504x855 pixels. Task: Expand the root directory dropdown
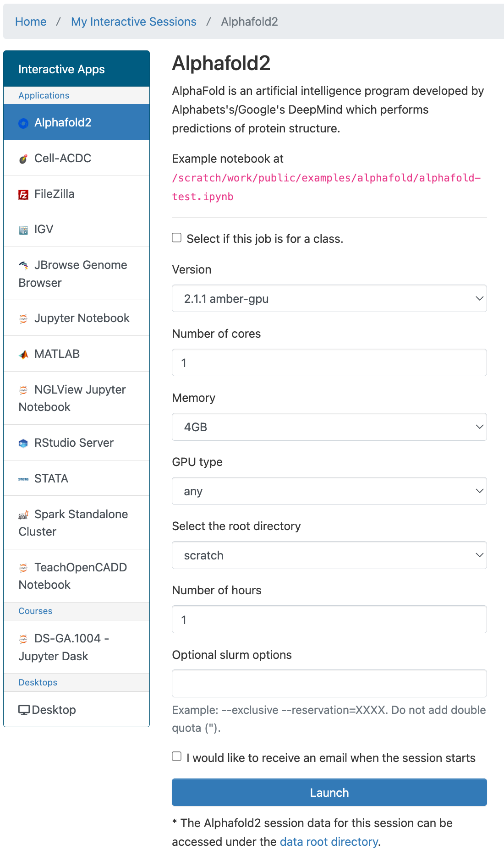click(x=329, y=555)
